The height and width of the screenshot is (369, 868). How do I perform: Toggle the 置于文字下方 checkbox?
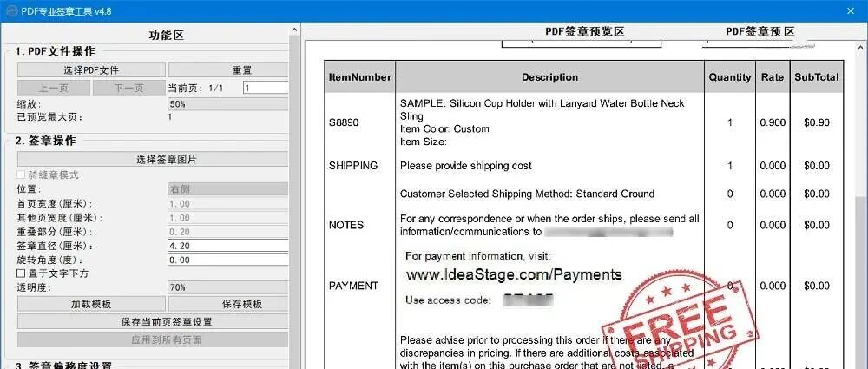tap(22, 273)
